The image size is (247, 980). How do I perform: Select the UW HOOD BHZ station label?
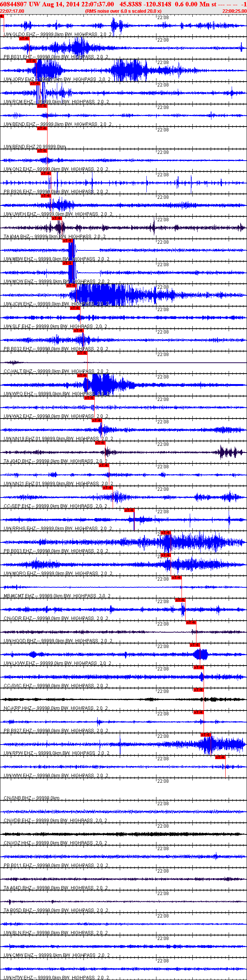pyautogui.click(x=58, y=640)
